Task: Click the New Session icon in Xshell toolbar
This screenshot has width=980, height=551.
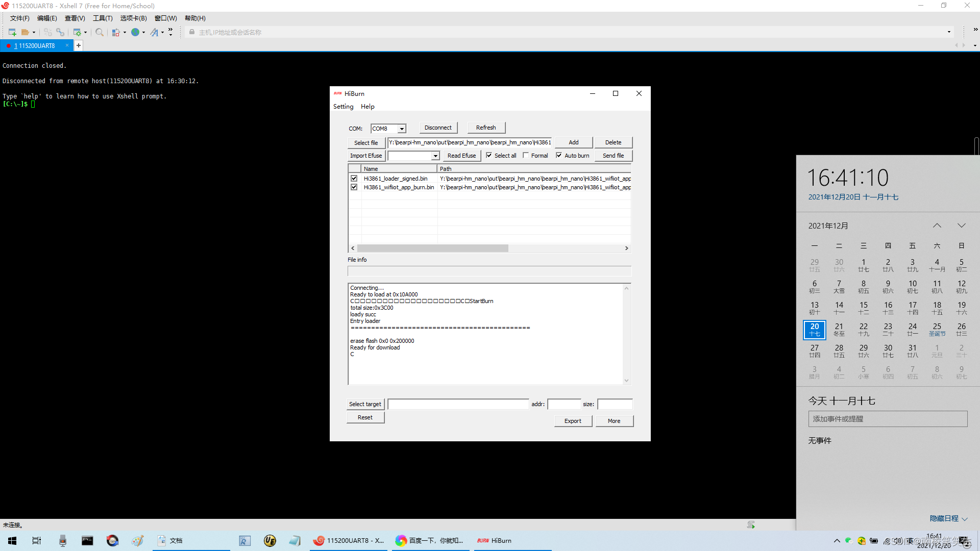Action: (12, 32)
